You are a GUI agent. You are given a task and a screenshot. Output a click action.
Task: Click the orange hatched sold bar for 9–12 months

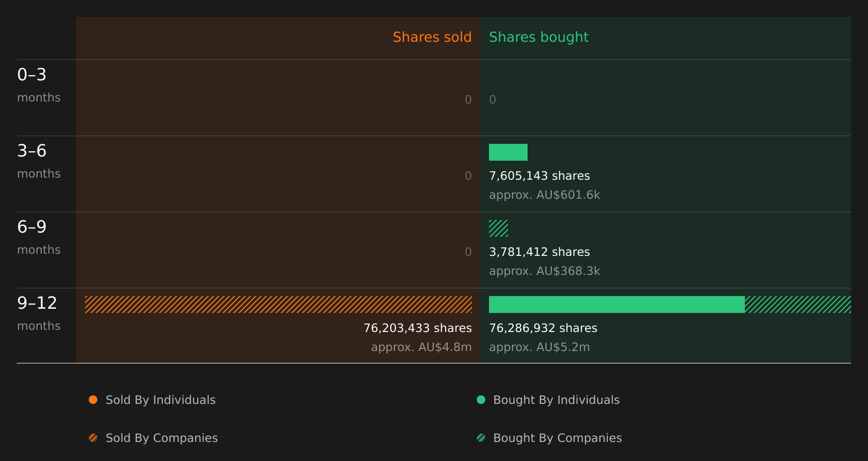(279, 305)
